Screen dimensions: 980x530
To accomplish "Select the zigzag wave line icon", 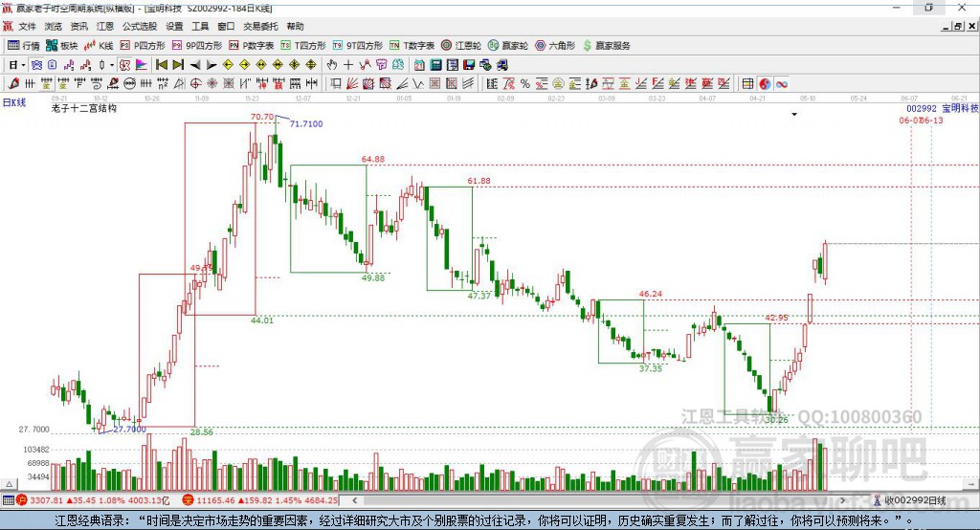I will click(417, 84).
